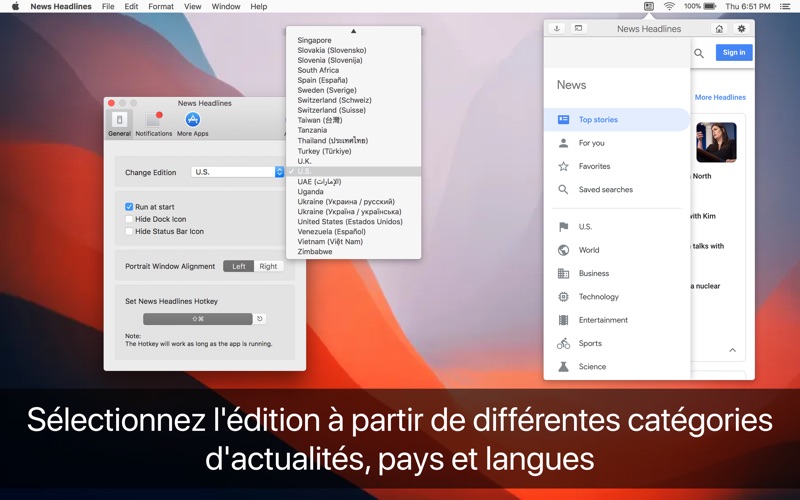This screenshot has width=800, height=500.
Task: Open the Wi-Fi menu bar icon
Action: click(669, 7)
